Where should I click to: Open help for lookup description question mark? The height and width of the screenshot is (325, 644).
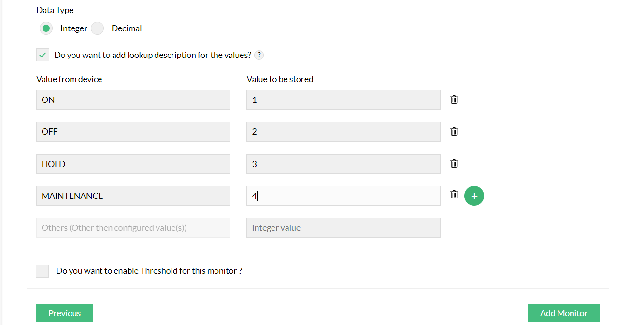tap(259, 55)
